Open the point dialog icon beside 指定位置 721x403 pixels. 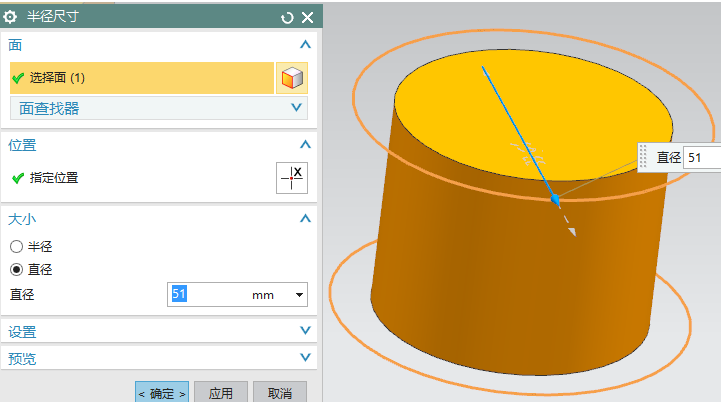291,178
